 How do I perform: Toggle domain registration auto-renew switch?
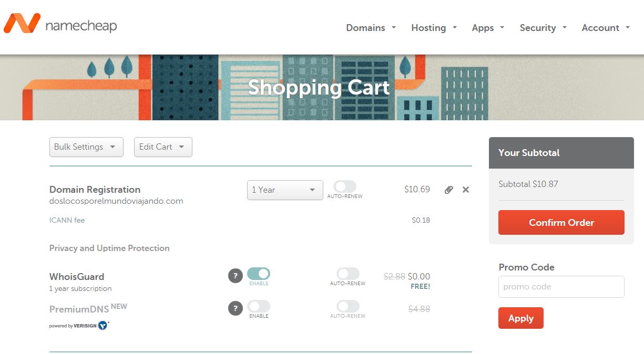click(345, 186)
